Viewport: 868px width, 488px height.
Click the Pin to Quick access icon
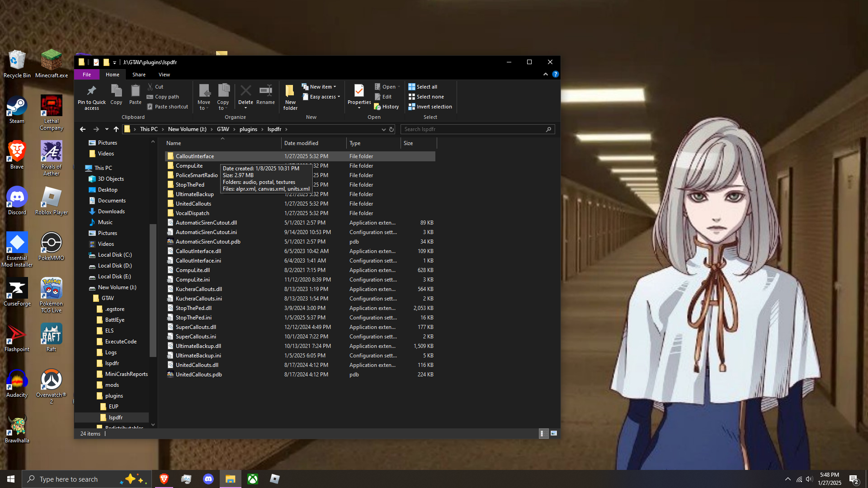91,91
